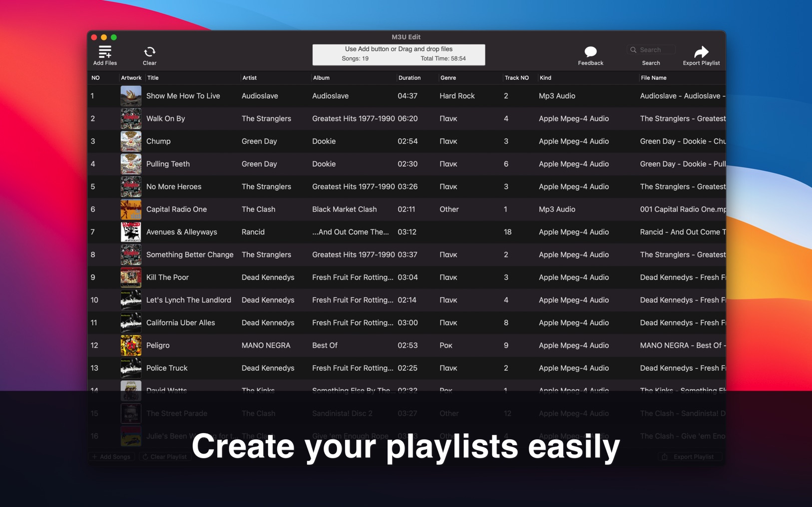Sort by the Album column header
This screenshot has width=812, height=507.
321,78
